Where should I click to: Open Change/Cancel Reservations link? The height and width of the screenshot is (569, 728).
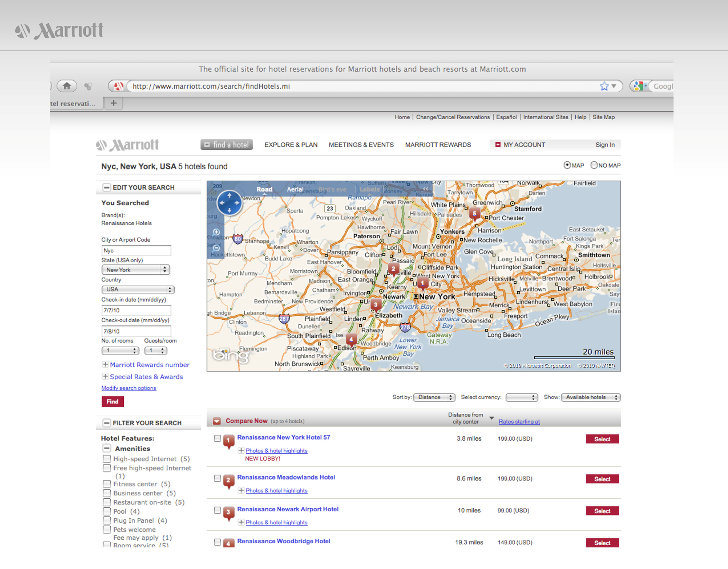453,117
